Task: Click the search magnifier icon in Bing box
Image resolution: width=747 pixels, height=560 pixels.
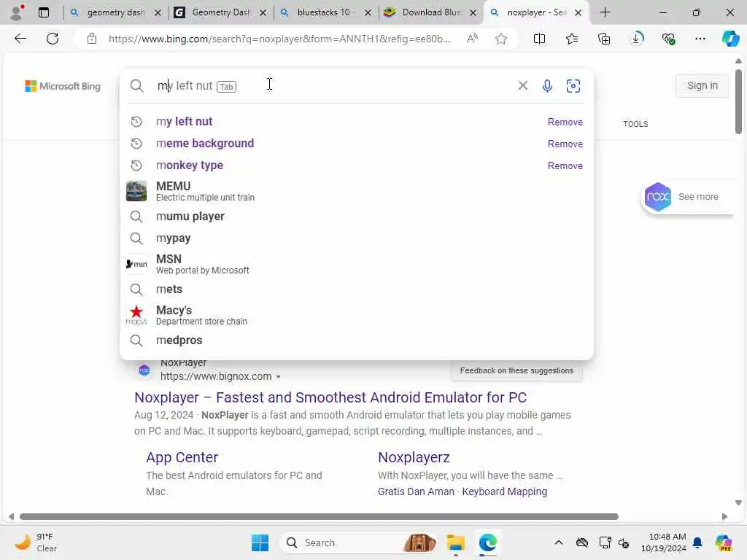Action: (x=136, y=86)
